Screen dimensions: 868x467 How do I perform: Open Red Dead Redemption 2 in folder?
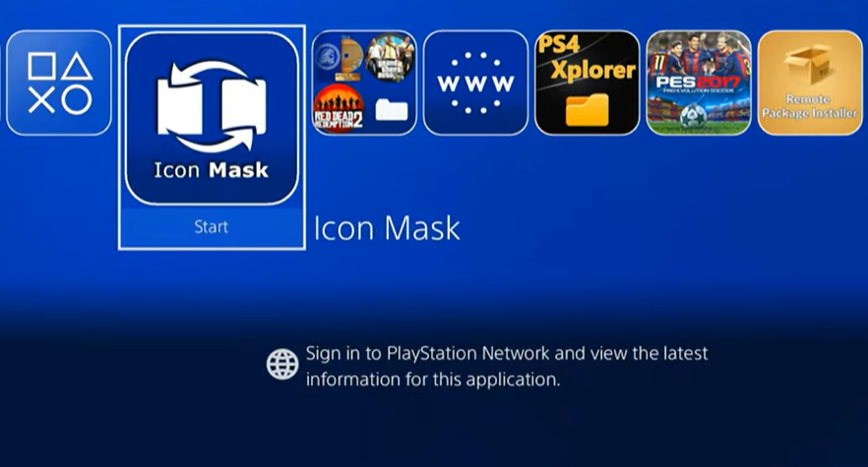click(x=339, y=108)
